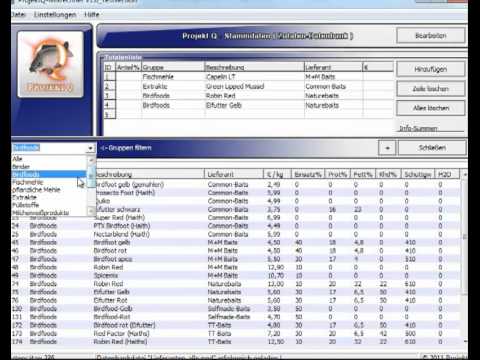The width and height of the screenshot is (480, 360).
Task: Click the Zeile löschen button
Action: coord(431,89)
